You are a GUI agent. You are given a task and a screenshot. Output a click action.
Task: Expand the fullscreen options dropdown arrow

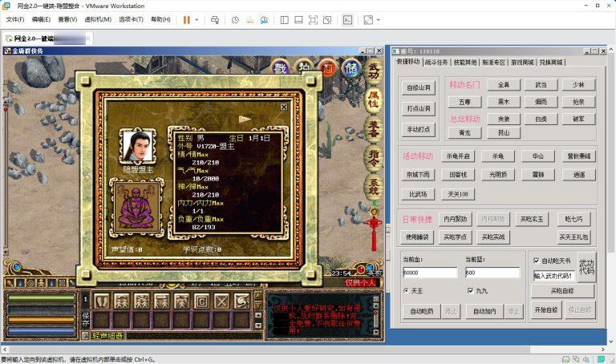click(378, 19)
